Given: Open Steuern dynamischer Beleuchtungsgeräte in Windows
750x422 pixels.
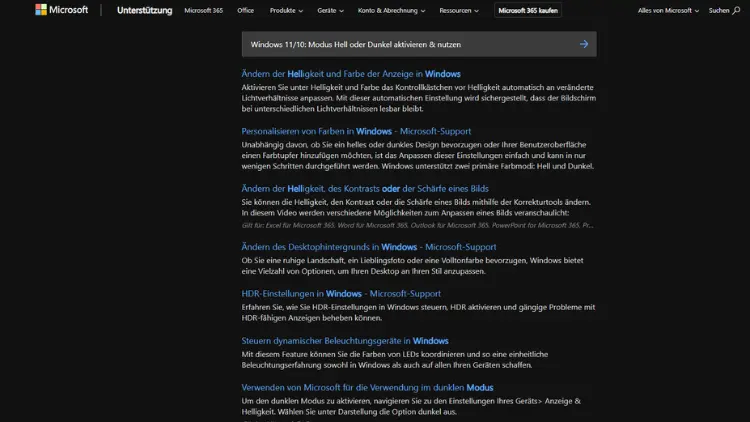Looking at the screenshot, I should click(x=345, y=341).
